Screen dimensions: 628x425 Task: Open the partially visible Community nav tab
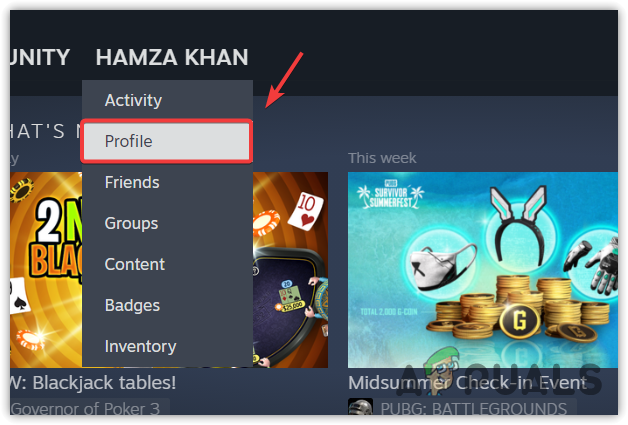click(x=40, y=57)
